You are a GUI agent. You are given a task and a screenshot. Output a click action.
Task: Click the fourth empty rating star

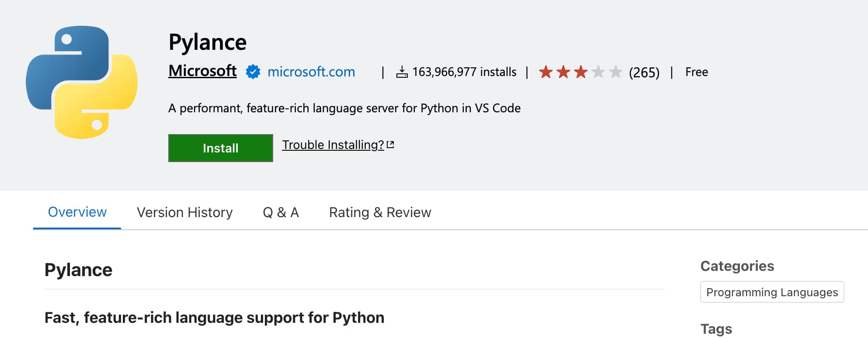pos(598,72)
